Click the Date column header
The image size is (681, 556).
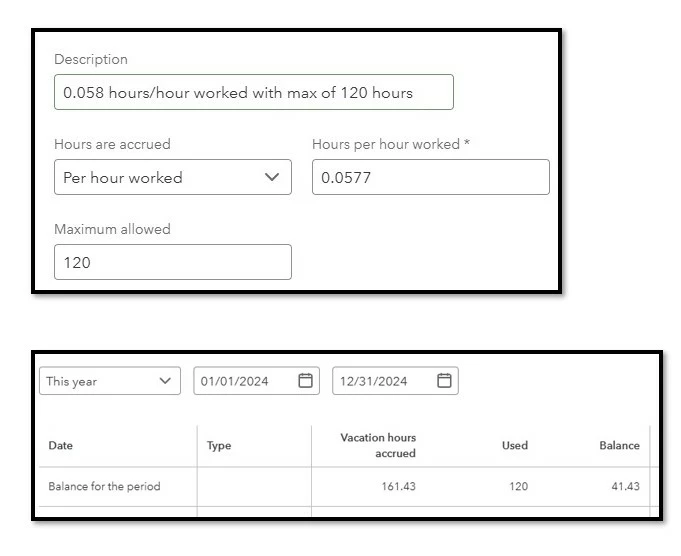[60, 445]
